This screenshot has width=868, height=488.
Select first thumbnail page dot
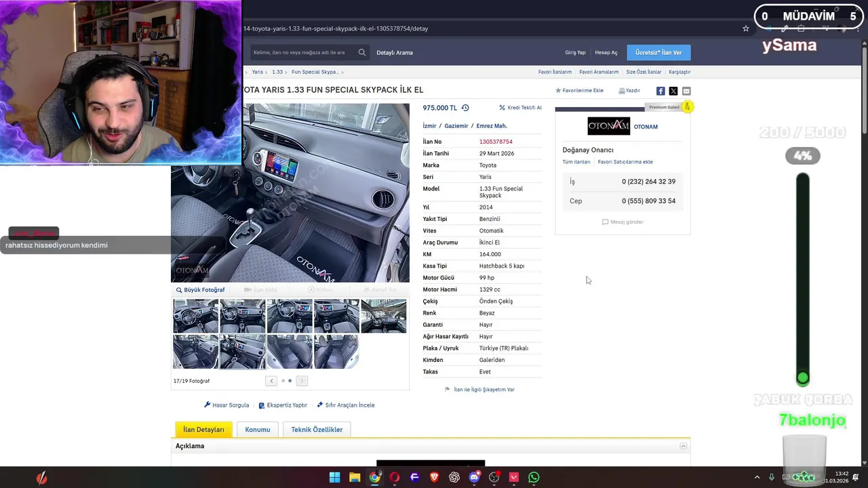(x=283, y=381)
